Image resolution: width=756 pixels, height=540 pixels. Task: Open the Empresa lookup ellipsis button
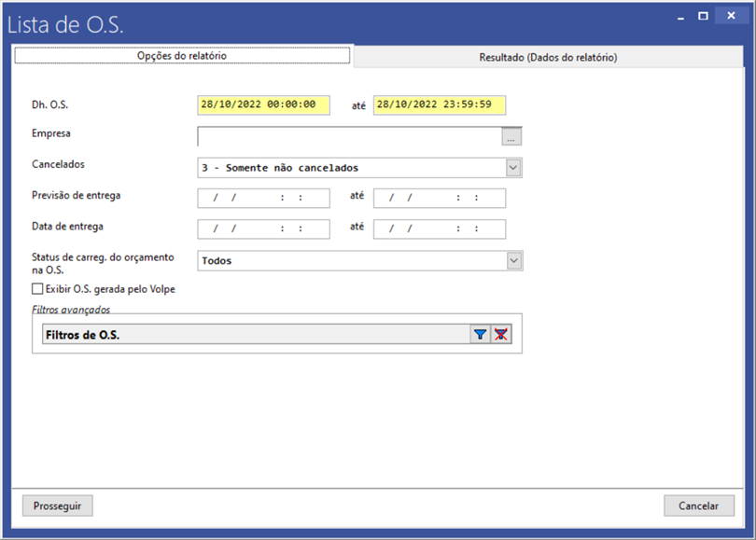[511, 138]
